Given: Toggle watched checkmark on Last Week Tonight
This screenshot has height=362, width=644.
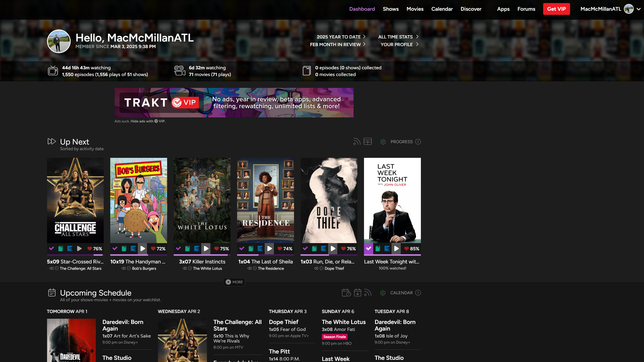Looking at the screenshot, I should pyautogui.click(x=369, y=249).
